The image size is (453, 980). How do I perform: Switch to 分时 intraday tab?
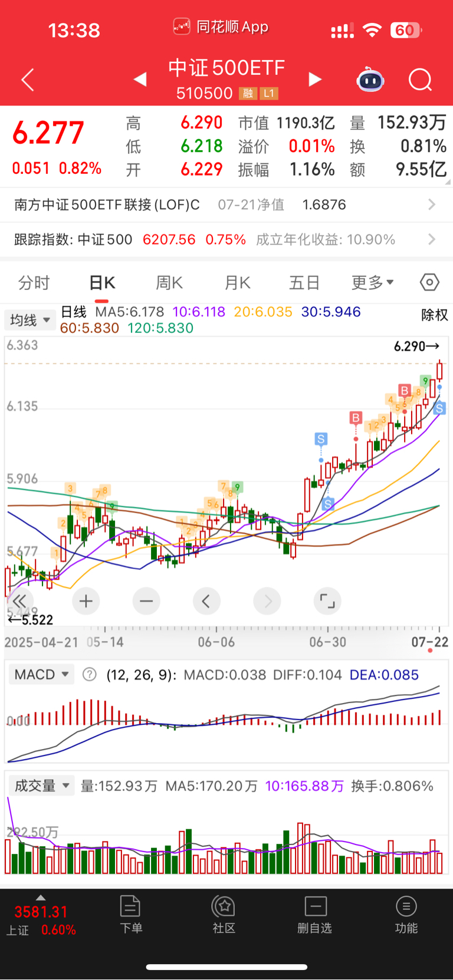tap(34, 283)
